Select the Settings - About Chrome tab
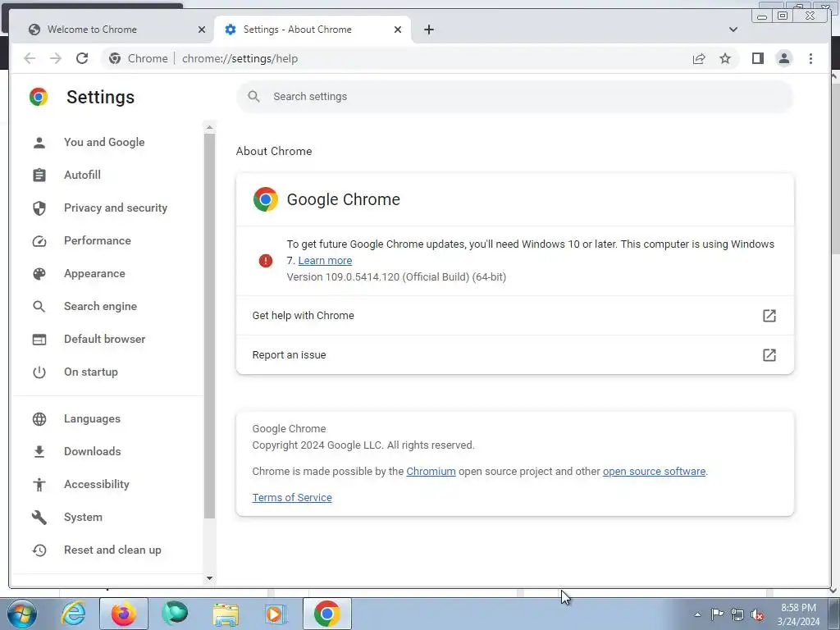This screenshot has height=630, width=840. pos(313,30)
